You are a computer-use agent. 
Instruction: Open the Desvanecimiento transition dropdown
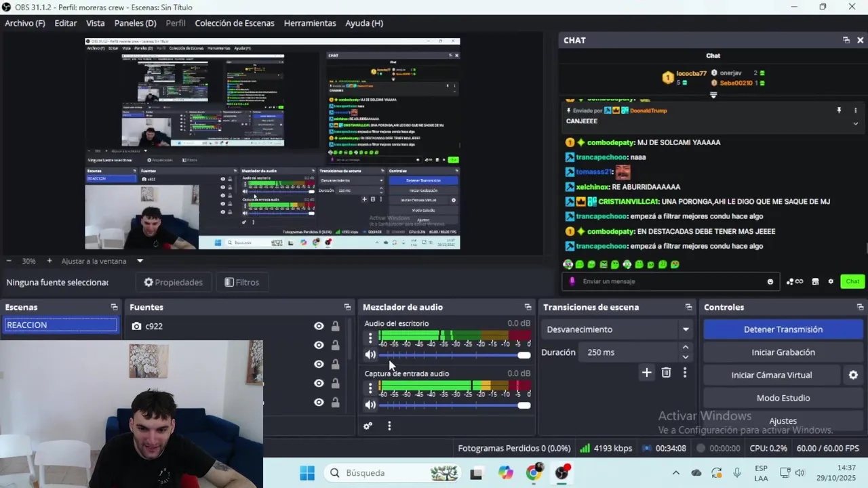[x=618, y=329]
